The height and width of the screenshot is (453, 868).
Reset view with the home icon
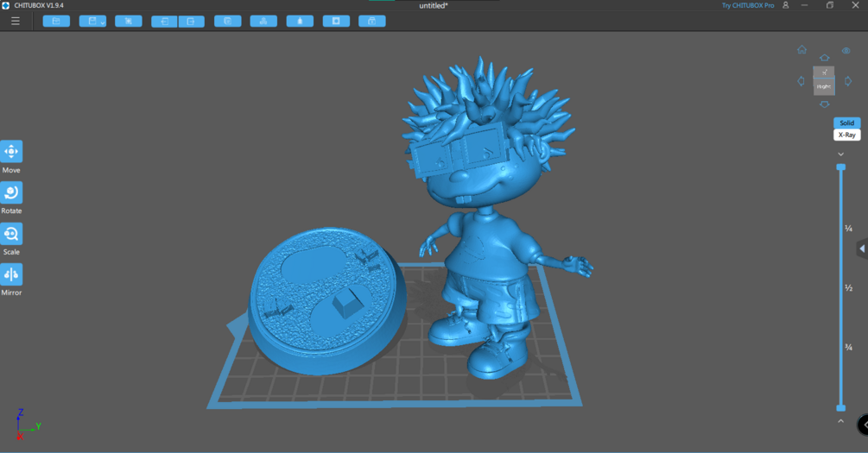(801, 49)
